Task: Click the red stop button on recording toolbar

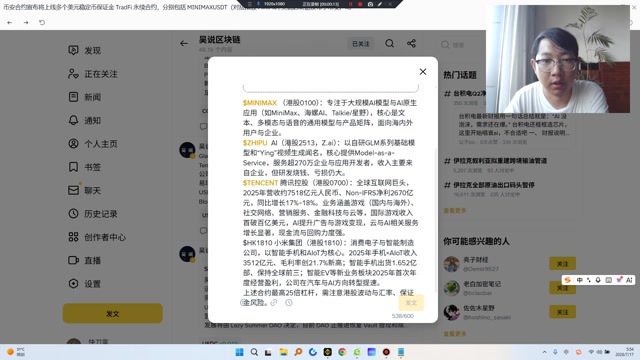Action: (360, 4)
